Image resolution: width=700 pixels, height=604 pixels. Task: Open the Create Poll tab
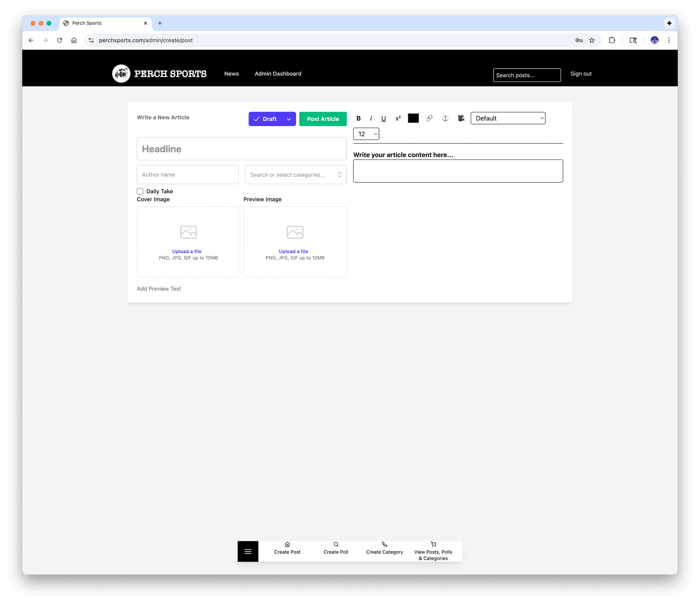point(336,548)
